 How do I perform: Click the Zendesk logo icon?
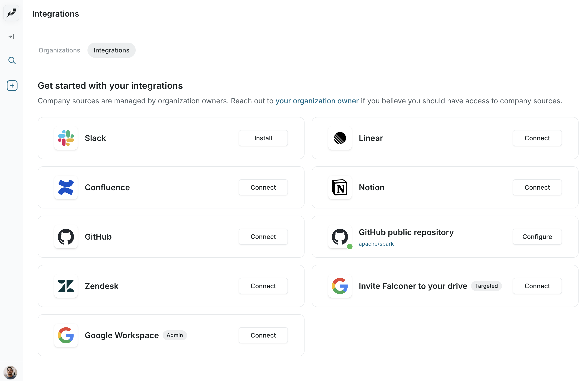(x=66, y=286)
